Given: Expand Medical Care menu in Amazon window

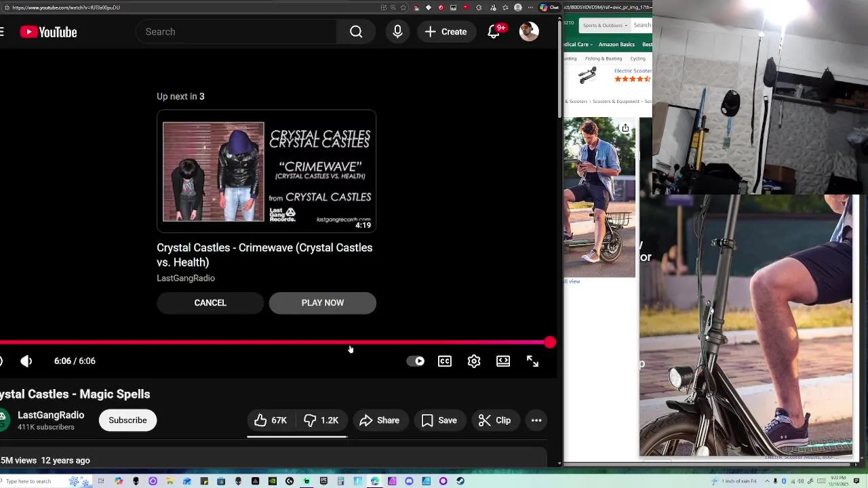Looking at the screenshot, I should point(578,44).
